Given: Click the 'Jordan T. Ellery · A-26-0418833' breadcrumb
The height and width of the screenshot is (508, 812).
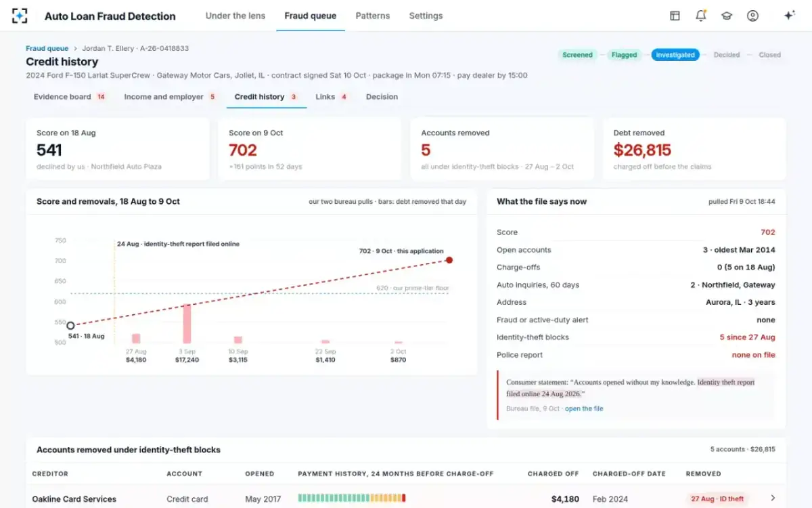Looking at the screenshot, I should [x=135, y=49].
